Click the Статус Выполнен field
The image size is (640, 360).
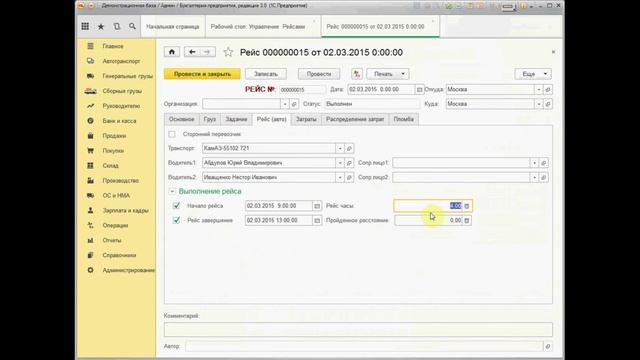(372, 104)
